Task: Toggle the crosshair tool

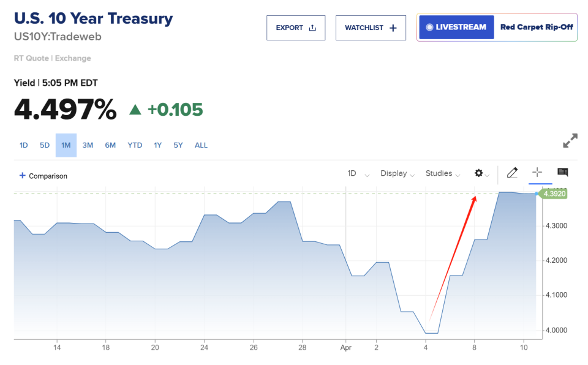Action: coord(537,173)
